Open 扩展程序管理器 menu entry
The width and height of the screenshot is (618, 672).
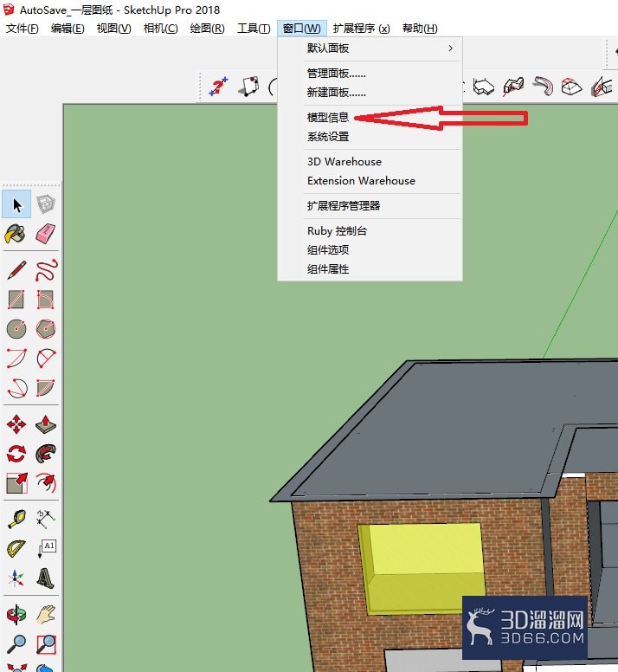pos(370,206)
